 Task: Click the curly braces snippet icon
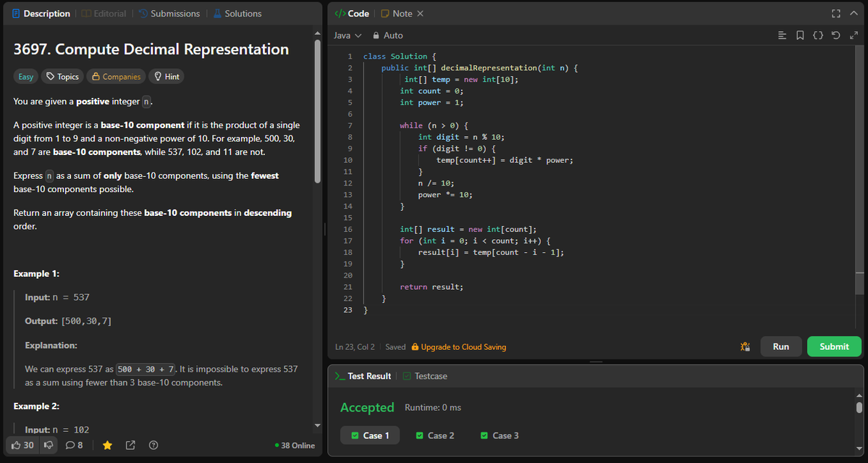point(817,36)
